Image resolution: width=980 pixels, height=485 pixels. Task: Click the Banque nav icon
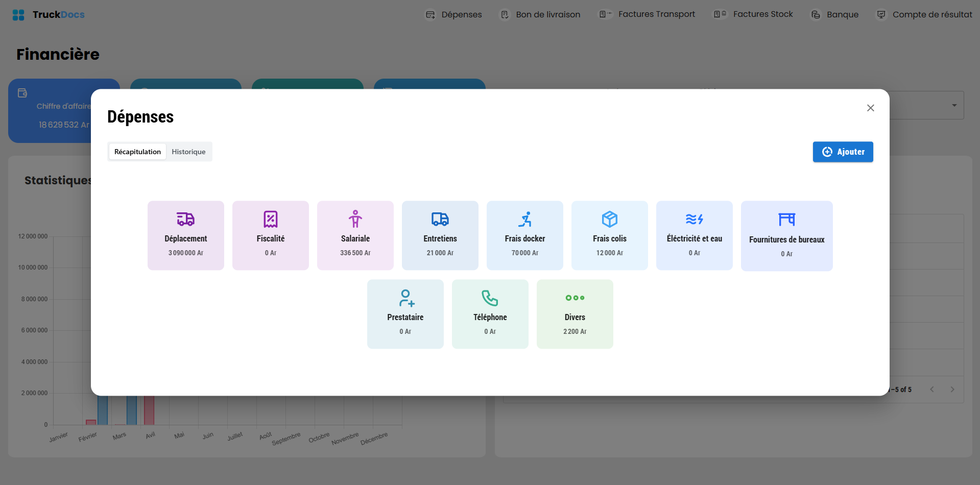tap(816, 15)
